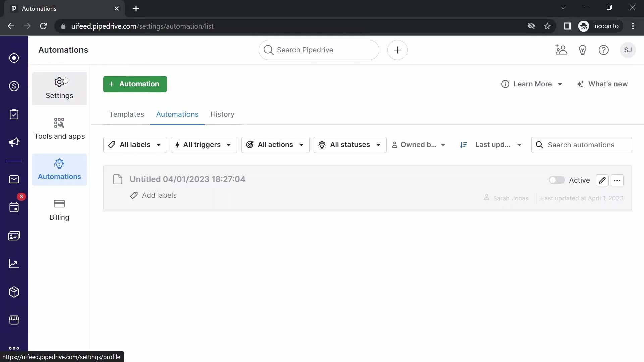Image resolution: width=644 pixels, height=362 pixels.
Task: Click the green Automation button
Action: [135, 84]
